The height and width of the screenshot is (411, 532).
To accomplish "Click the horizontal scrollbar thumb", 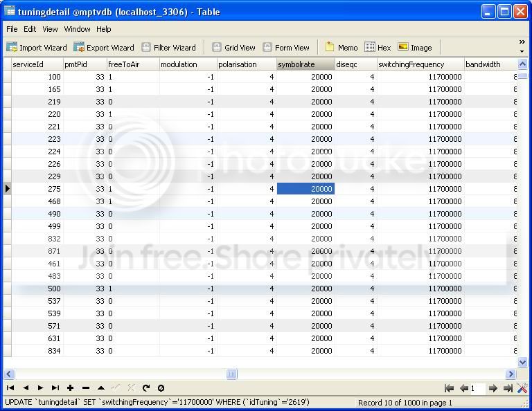I will click(x=232, y=374).
